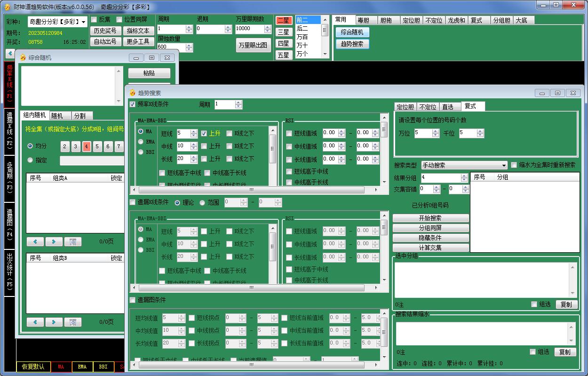Click page jump icon below 组类B list
Image resolution: width=588 pixels, height=376 pixels.
(72, 322)
